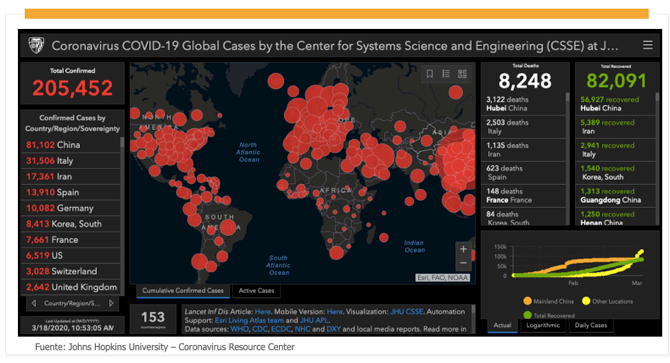This screenshot has height=363, width=670.
Task: Switch to the Active Cases tab
Action: coord(256,290)
